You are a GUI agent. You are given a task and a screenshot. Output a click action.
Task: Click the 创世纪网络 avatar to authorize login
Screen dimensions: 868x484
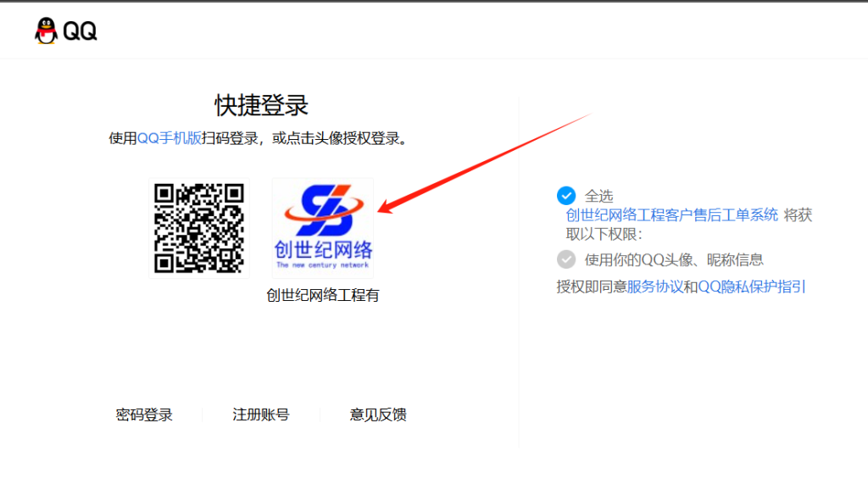pyautogui.click(x=323, y=228)
